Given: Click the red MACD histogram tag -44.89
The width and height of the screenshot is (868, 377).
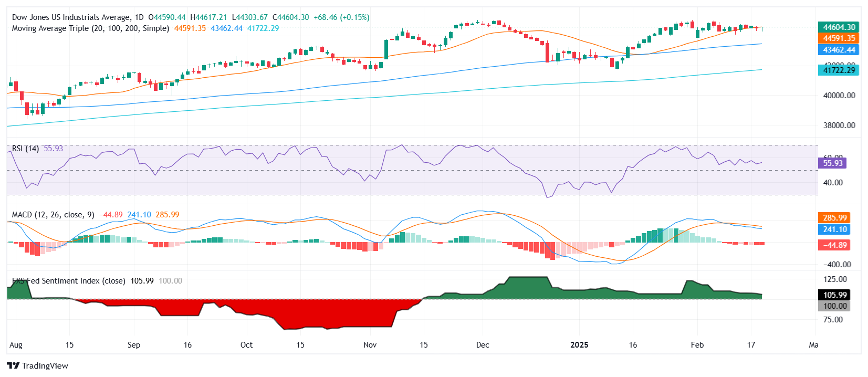Looking at the screenshot, I should point(834,245).
